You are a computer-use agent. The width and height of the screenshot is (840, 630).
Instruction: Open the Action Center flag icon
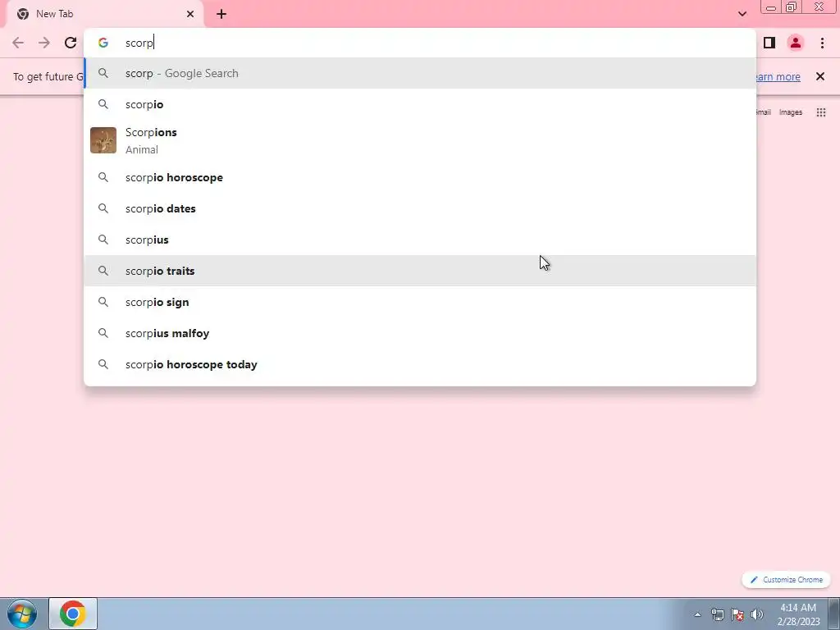point(737,614)
